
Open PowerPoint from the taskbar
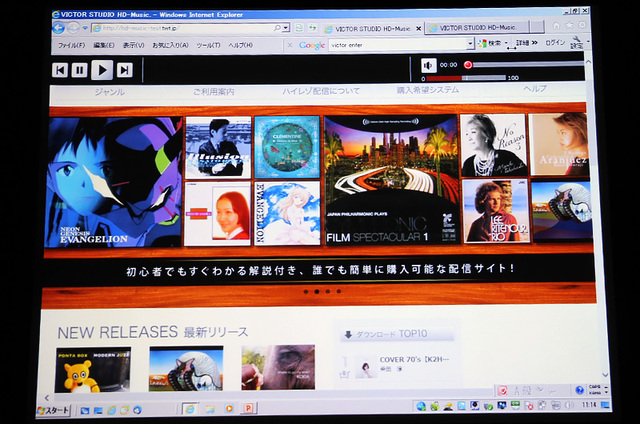pyautogui.click(x=248, y=409)
